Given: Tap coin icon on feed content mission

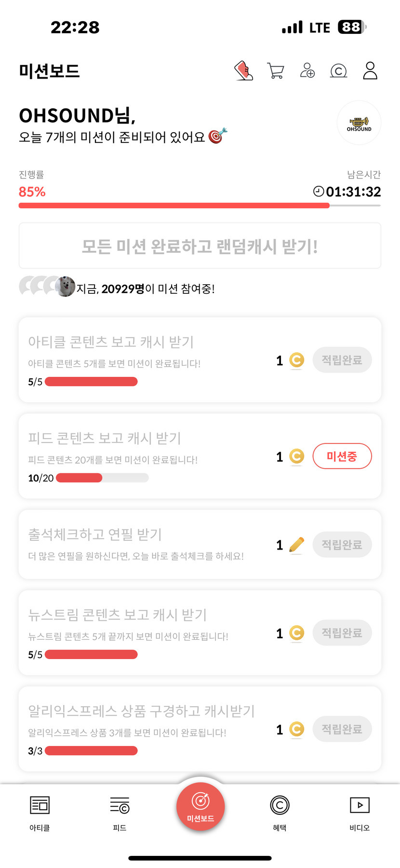Looking at the screenshot, I should pyautogui.click(x=296, y=456).
